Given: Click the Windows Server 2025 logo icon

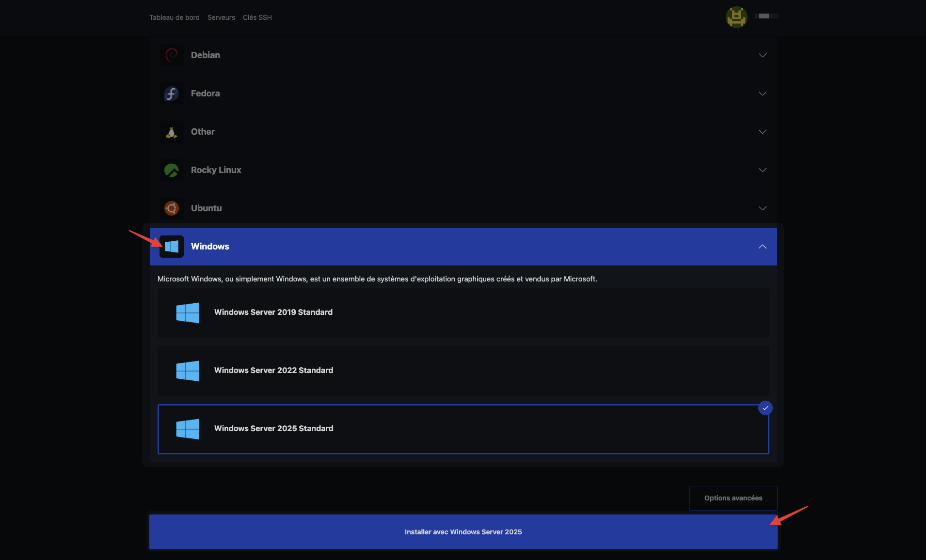Looking at the screenshot, I should pos(188,429).
